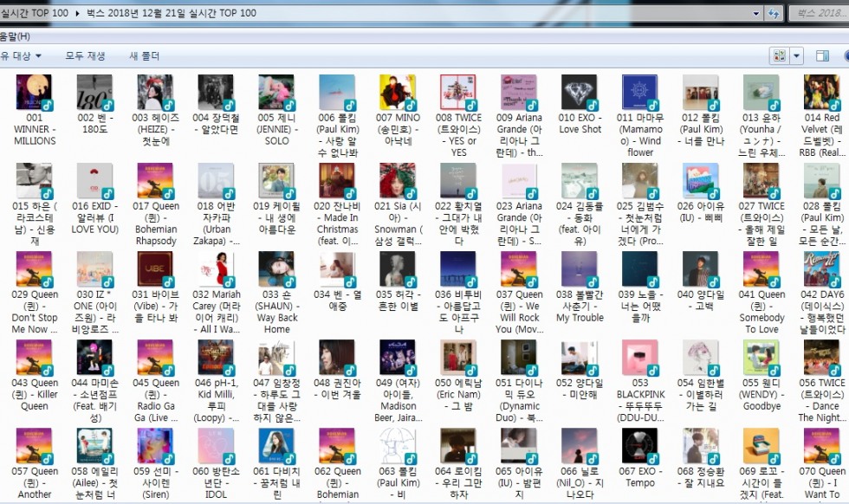This screenshot has height=504, width=849.
Task: Select 008 TWICE - YES or YES icon
Action: tap(458, 93)
